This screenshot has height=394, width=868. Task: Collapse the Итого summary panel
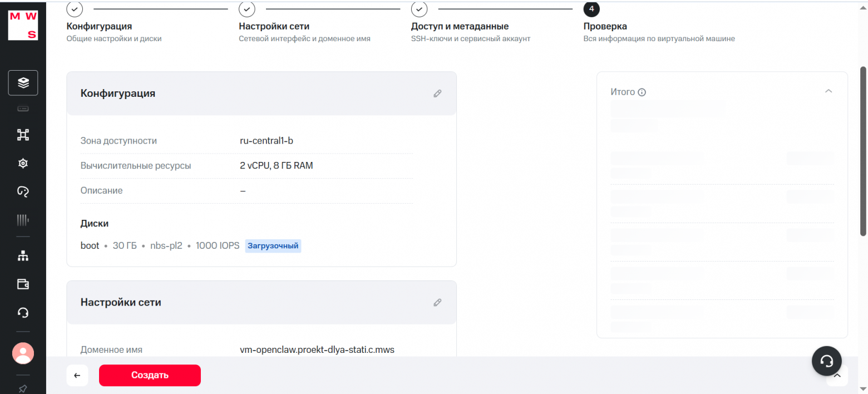(x=828, y=91)
